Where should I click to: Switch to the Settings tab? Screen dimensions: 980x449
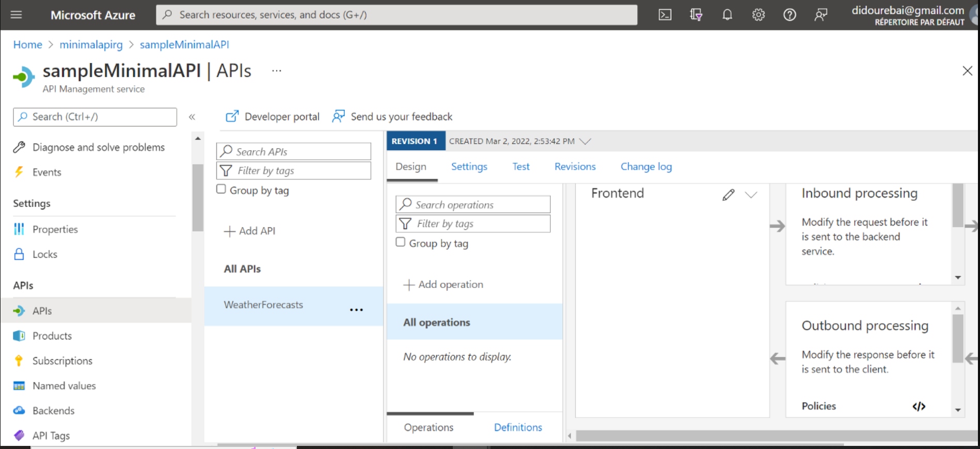[x=469, y=167]
